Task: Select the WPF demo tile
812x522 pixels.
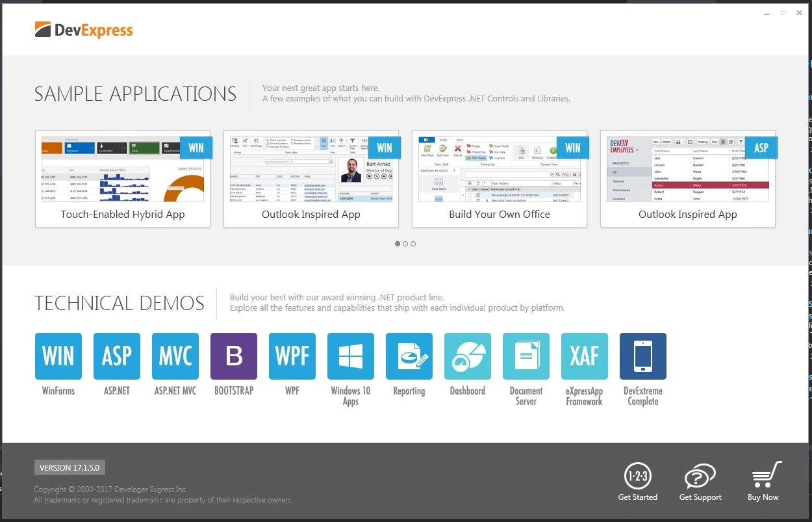Action: click(x=292, y=356)
